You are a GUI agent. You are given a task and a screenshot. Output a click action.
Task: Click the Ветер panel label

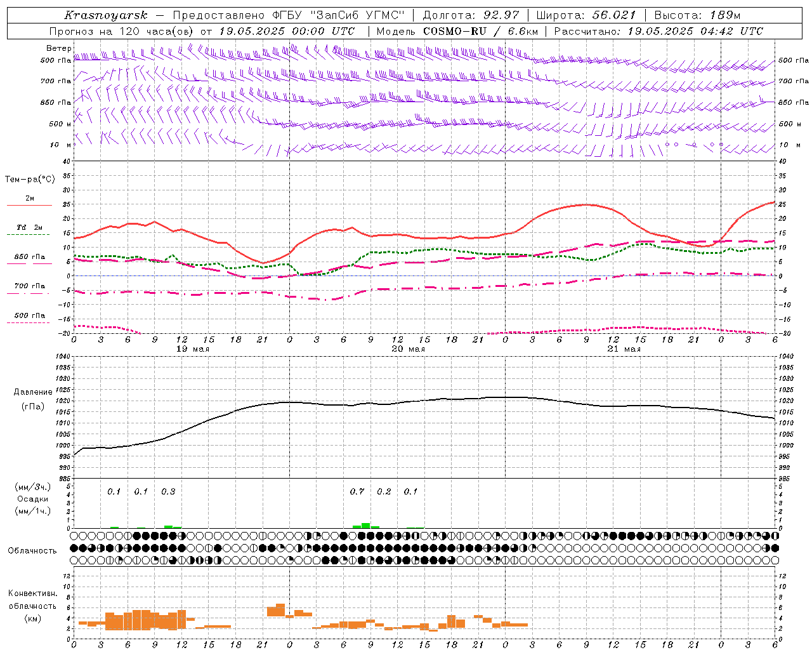tap(58, 48)
